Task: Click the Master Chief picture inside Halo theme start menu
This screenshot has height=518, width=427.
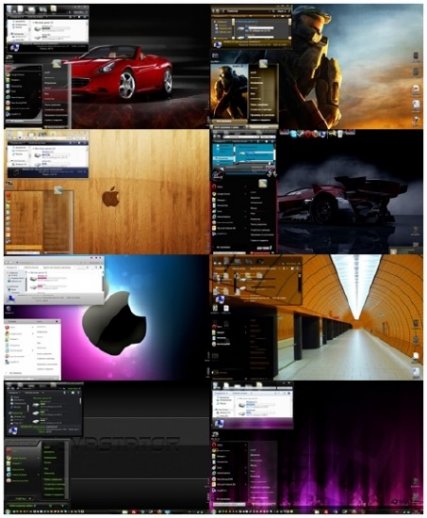Action: point(230,92)
